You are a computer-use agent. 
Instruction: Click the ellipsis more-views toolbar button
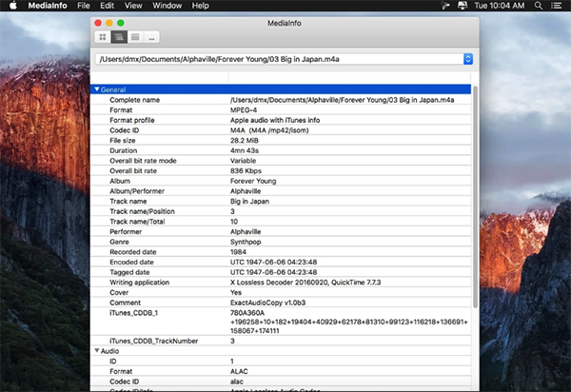151,37
